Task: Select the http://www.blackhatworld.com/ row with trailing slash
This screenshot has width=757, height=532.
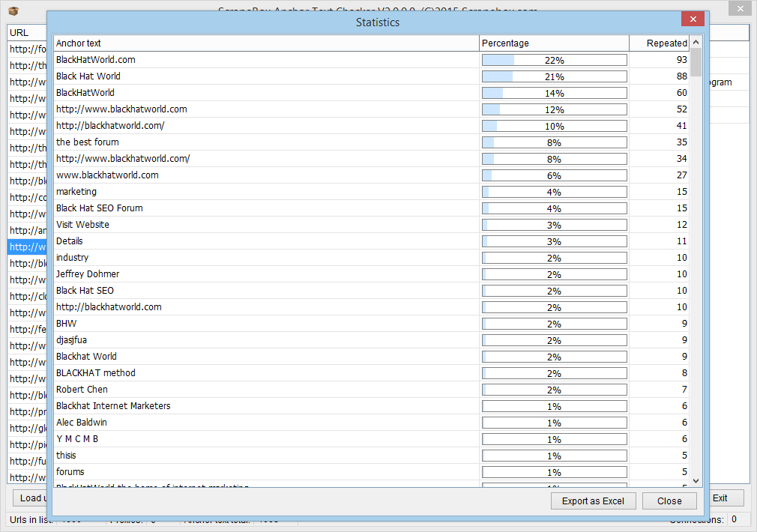Action: [371, 158]
